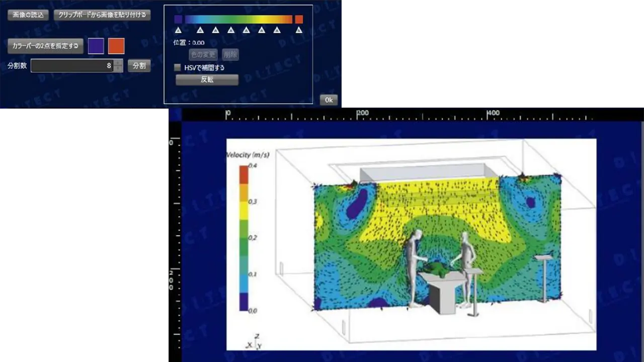Paste image via クリップボードから画像を貼り付ける button
Screen dimensions: 644x362
102,15
